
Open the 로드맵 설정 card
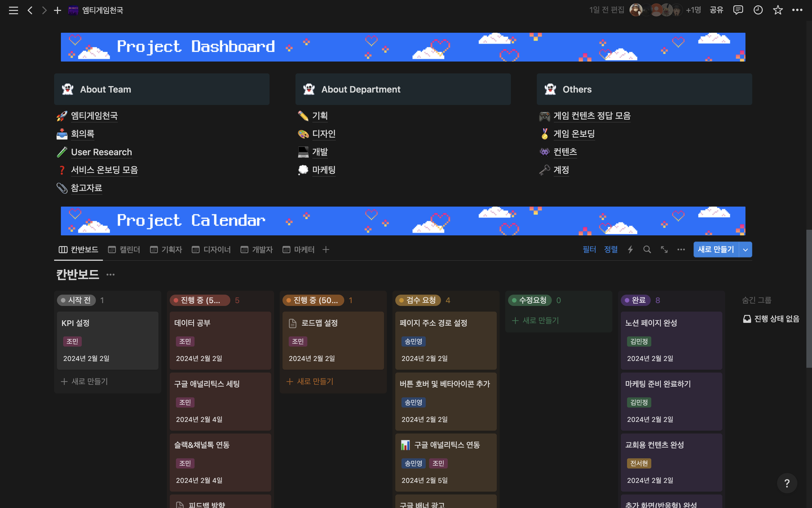tap(333, 341)
